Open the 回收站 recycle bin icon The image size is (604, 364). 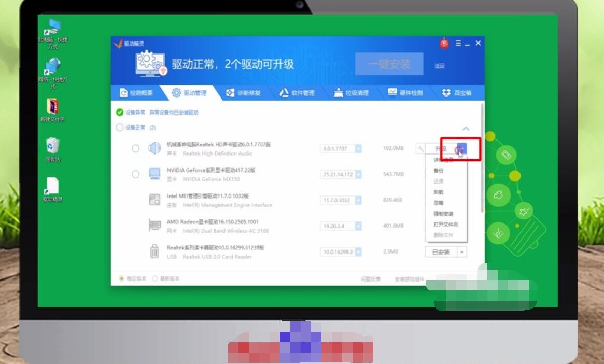pos(53,149)
